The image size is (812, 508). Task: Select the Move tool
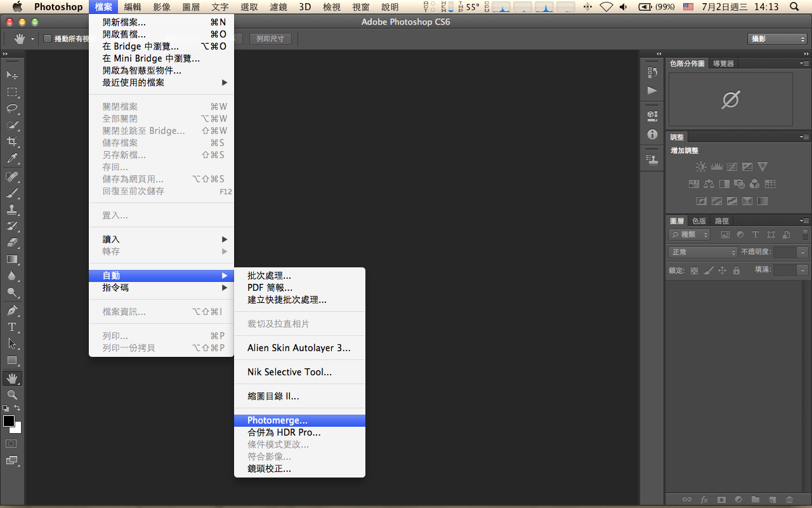coord(12,75)
